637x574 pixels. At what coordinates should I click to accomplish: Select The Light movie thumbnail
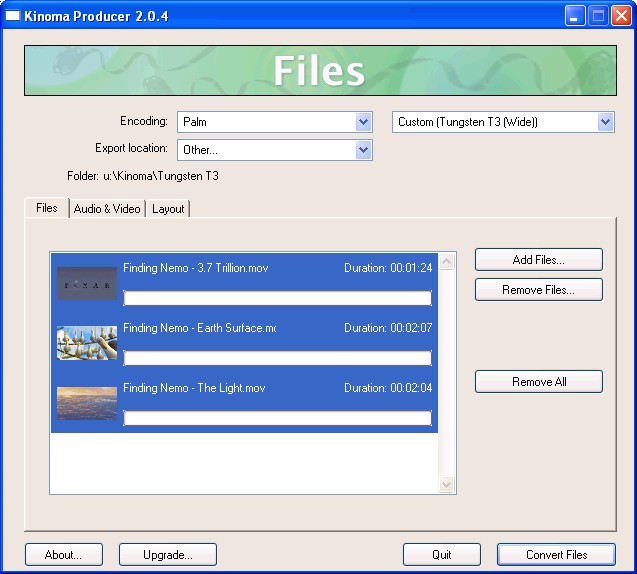click(x=87, y=403)
